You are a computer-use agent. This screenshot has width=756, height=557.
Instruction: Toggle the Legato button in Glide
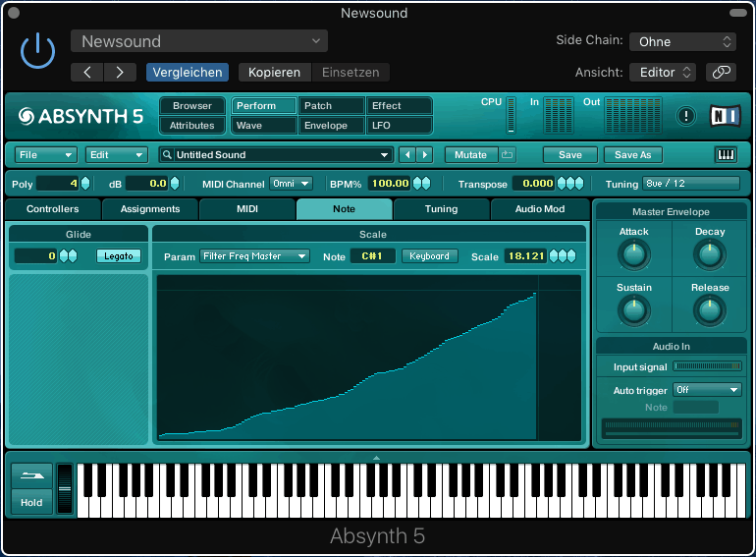pos(118,256)
